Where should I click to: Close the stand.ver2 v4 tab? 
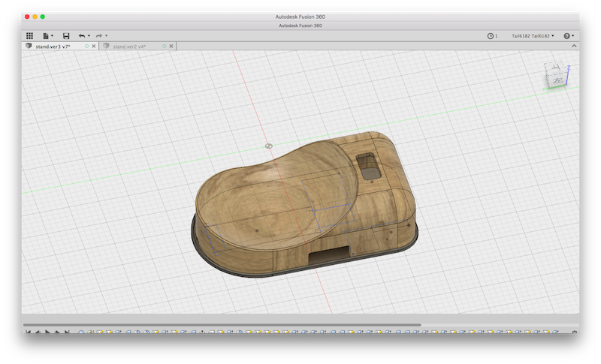171,46
